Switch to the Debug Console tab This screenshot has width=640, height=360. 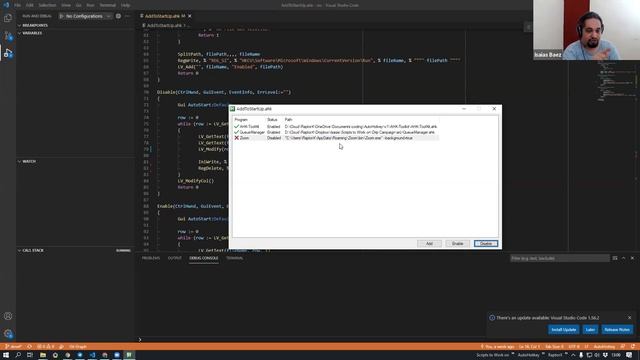(x=204, y=258)
